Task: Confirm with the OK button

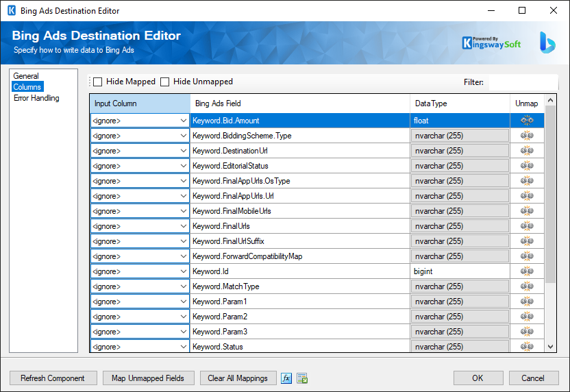Action: (x=478, y=378)
